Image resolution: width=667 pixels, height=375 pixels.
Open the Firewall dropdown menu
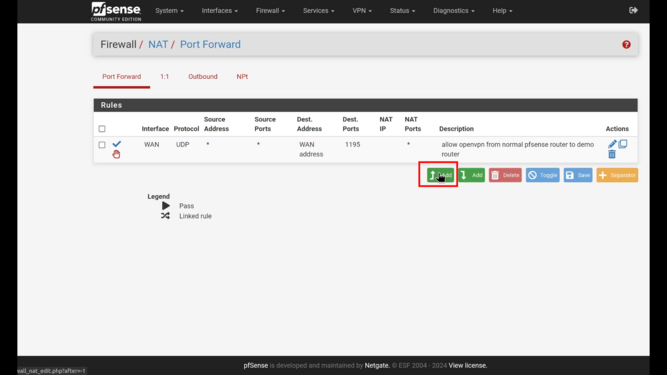pos(270,11)
